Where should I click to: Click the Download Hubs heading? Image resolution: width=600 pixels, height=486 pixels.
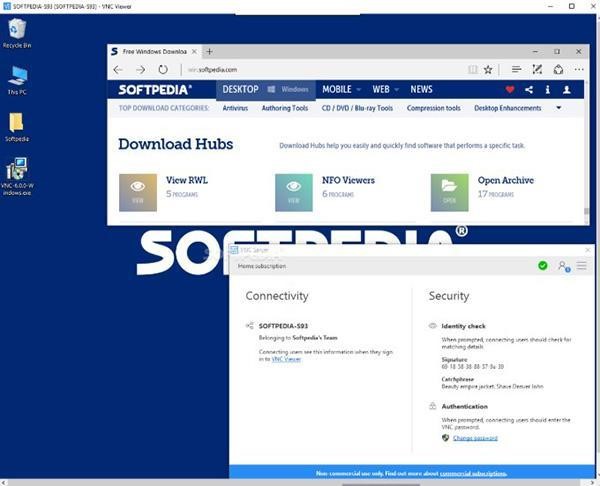pos(176,144)
